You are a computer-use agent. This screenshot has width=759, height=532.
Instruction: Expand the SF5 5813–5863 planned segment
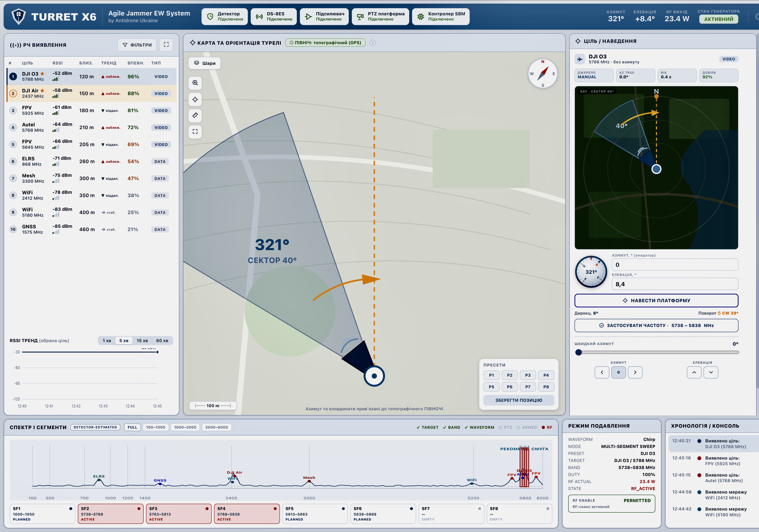click(315, 514)
